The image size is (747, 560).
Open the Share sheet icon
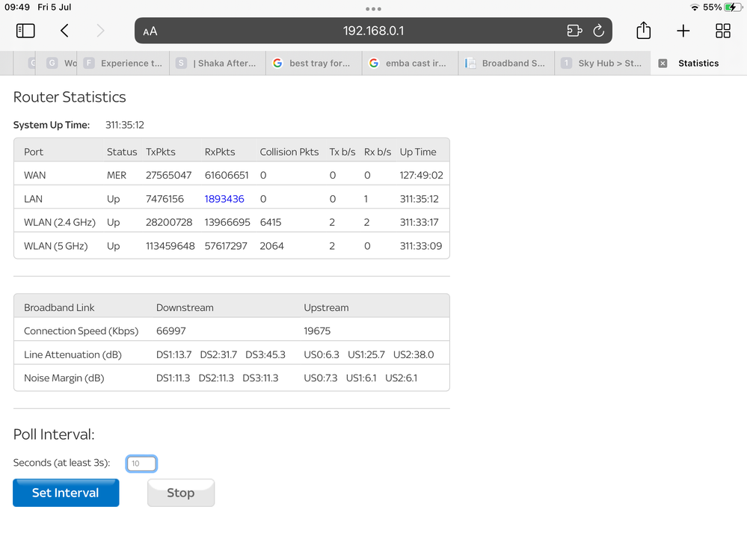pyautogui.click(x=644, y=31)
